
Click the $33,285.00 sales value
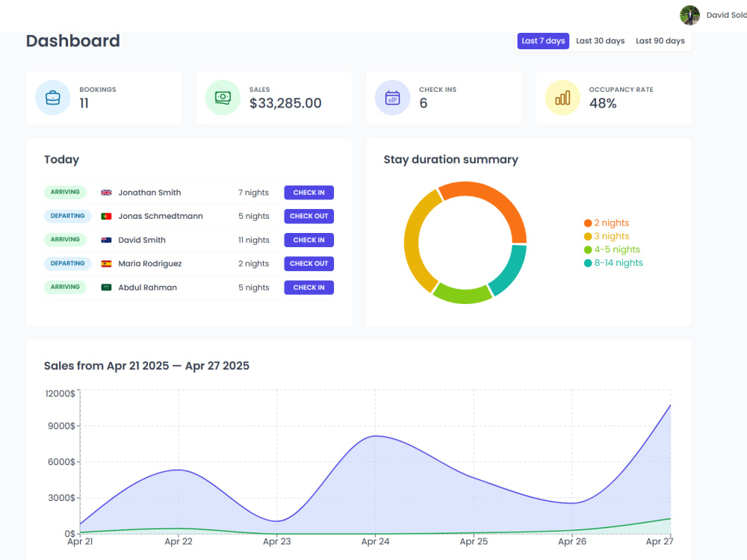tap(285, 103)
